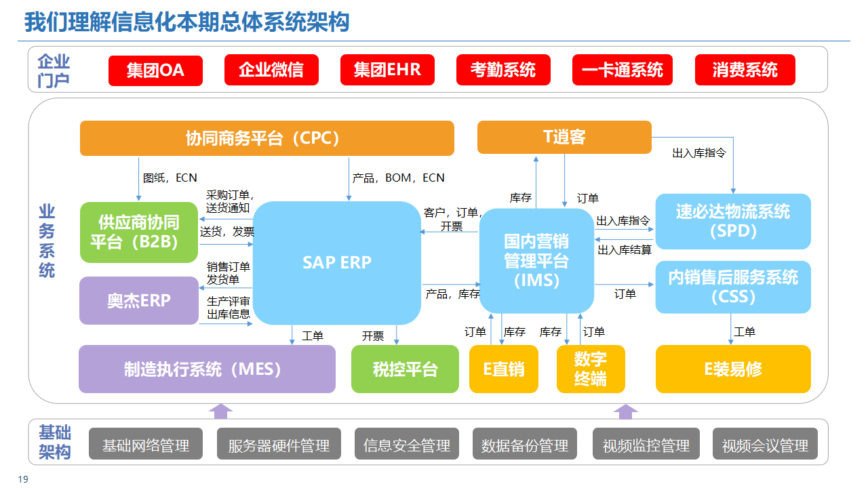Select the 考勤系统 box
Viewport: 868px width, 488px height.
point(503,70)
